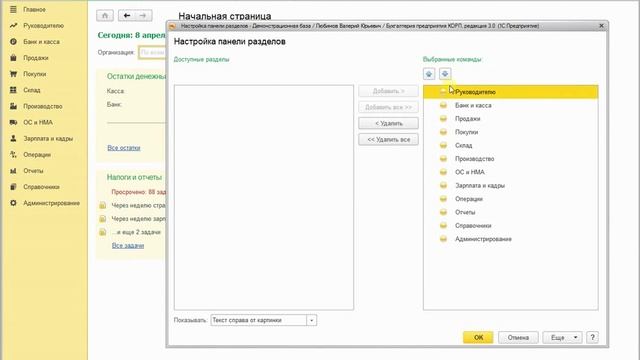Select Склад in selected commands list
Screen dimensions: 640x360
click(511, 145)
